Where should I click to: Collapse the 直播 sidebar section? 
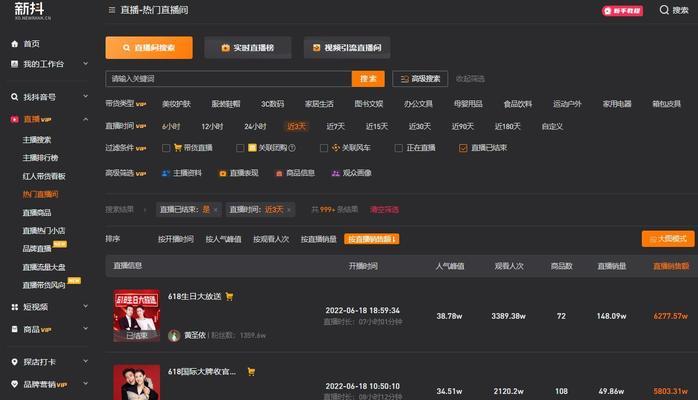coord(85,119)
